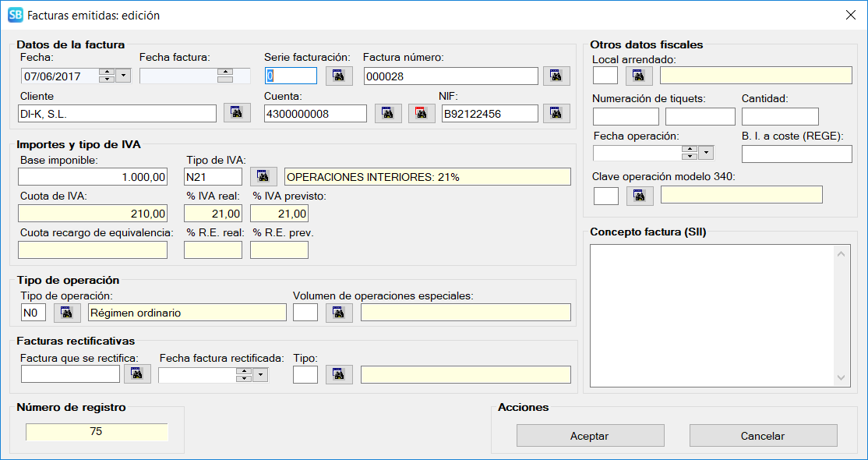Click into the Base imponible field
This screenshot has height=460, width=868.
click(93, 177)
